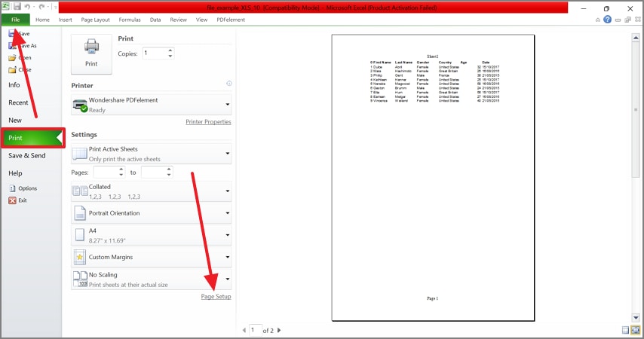644x339 pixels.
Task: Click the Copies number field
Action: (x=155, y=53)
